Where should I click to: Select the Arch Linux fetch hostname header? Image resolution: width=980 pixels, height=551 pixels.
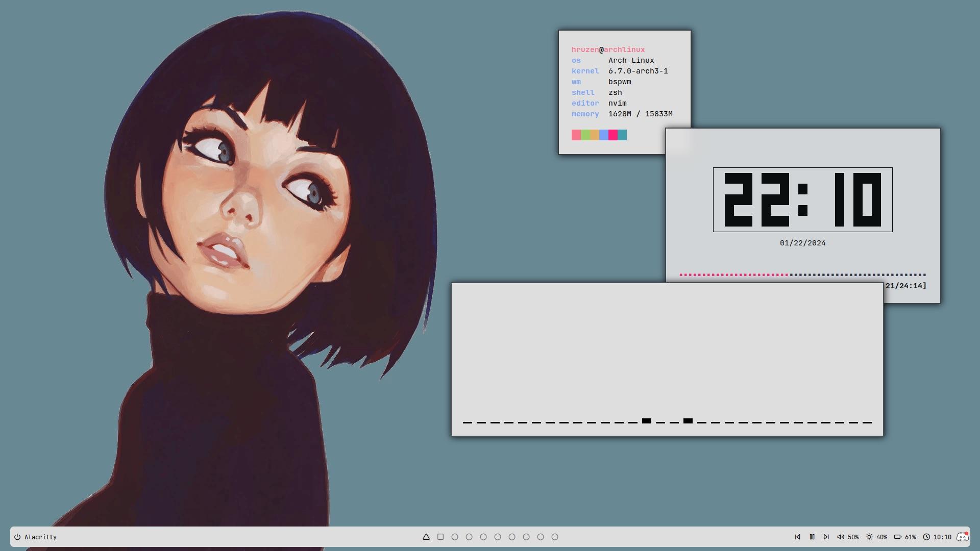(x=608, y=49)
